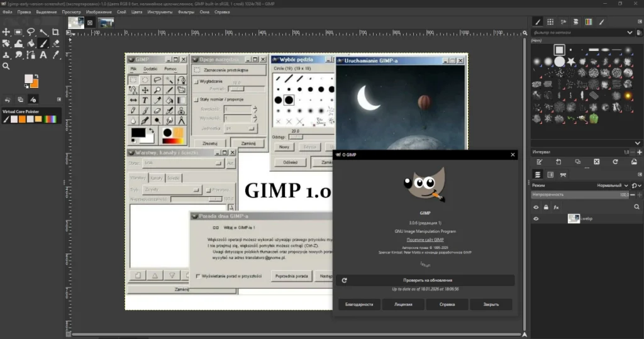Click the foreground color swatch
644x339 pixels.
(x=28, y=79)
